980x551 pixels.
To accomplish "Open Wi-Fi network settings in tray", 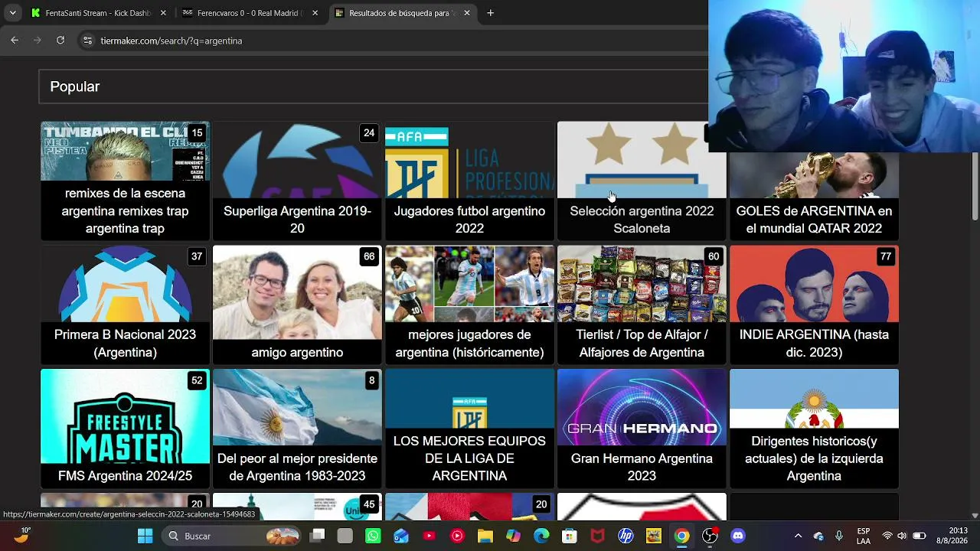I will click(x=887, y=536).
